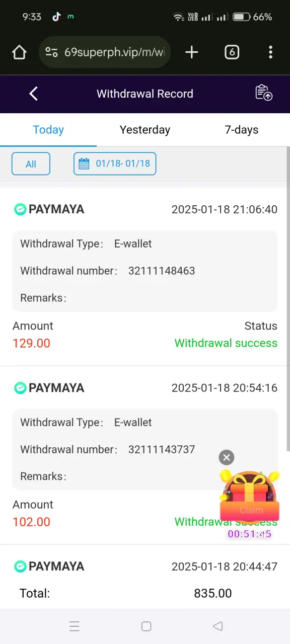Open a new browser tab with plus icon
Screen dimensions: 290x644
[x=192, y=52]
